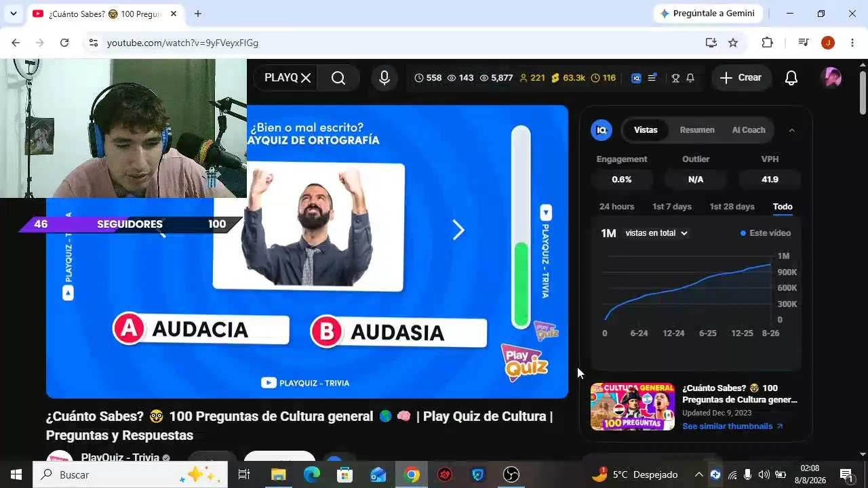Screen dimensions: 868x488
Task: Open the Chrome extensions puzzle icon
Action: click(x=767, y=43)
